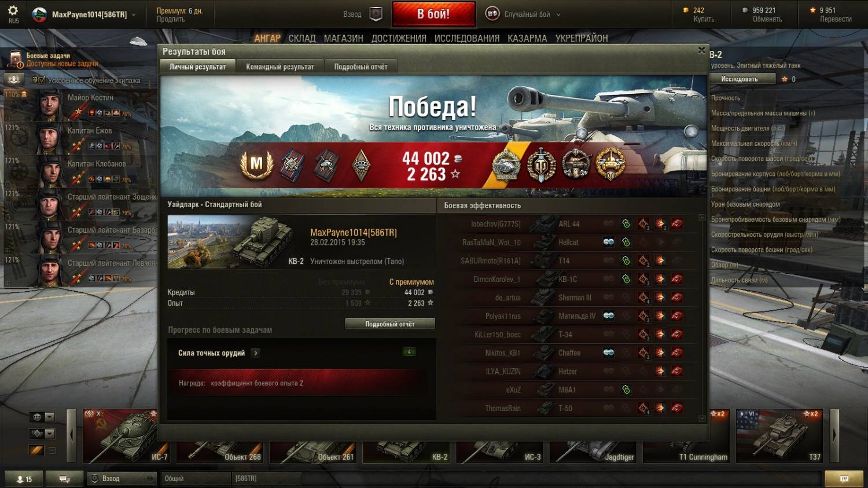Click the Mastery badge M medal icon
The height and width of the screenshot is (488, 868).
tap(256, 164)
